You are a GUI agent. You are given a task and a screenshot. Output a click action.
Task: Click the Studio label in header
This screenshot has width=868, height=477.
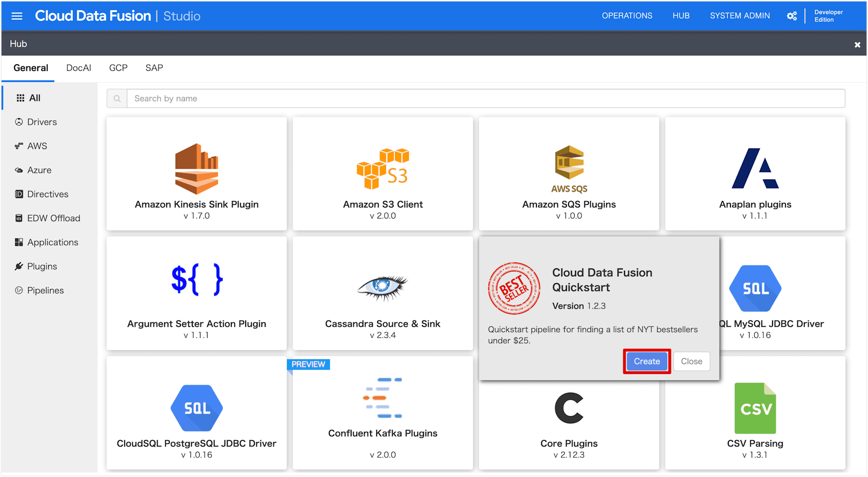click(x=182, y=16)
